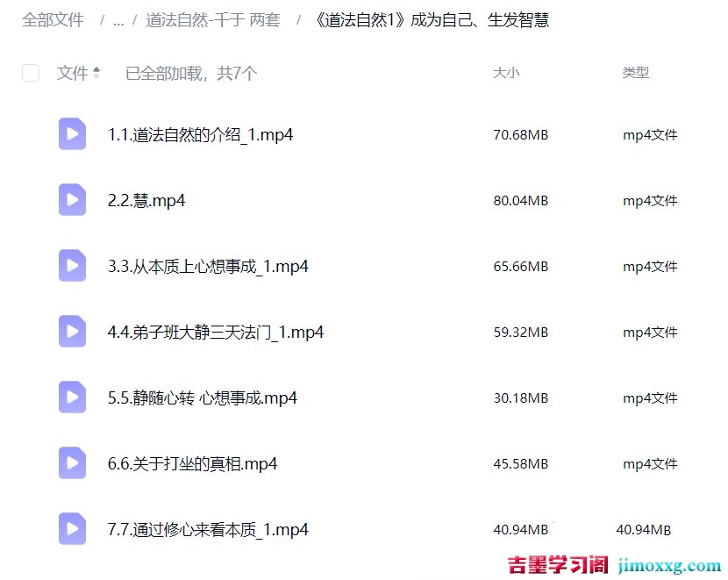Click current folder 《道法自然1》成为自己、生发智慧 breadcrumb

[431, 20]
